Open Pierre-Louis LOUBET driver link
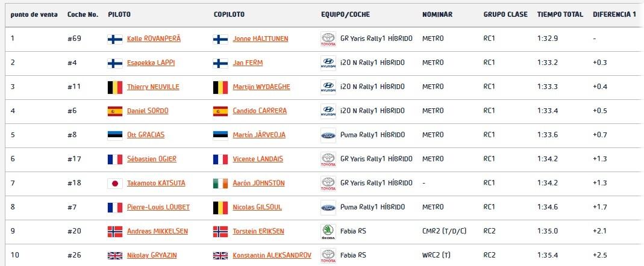This screenshot has width=644, height=266. (158, 207)
